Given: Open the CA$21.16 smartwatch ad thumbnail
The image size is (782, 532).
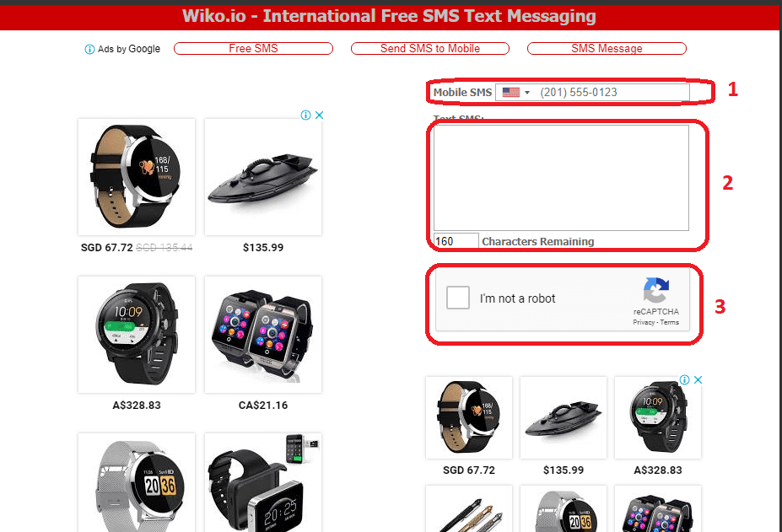Looking at the screenshot, I should [263, 335].
